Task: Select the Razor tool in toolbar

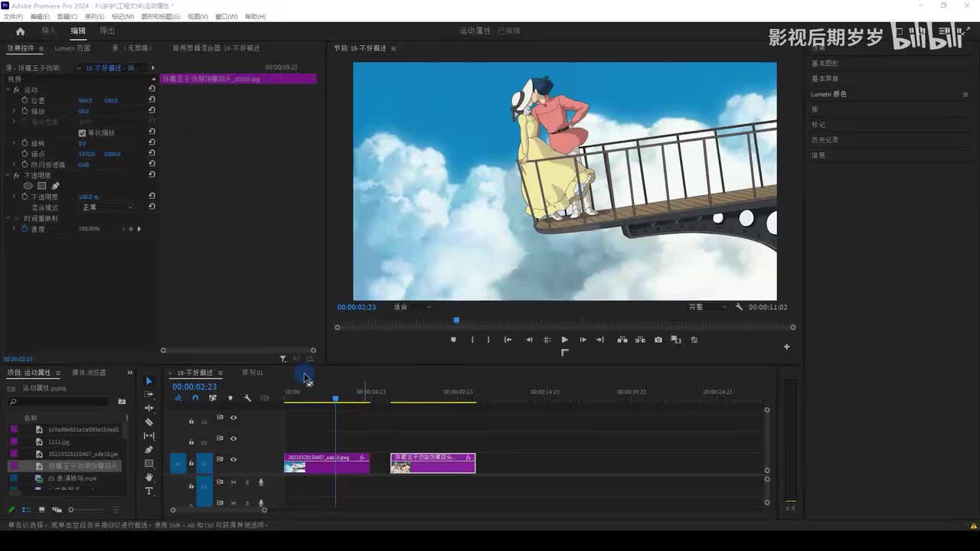Action: 149,422
